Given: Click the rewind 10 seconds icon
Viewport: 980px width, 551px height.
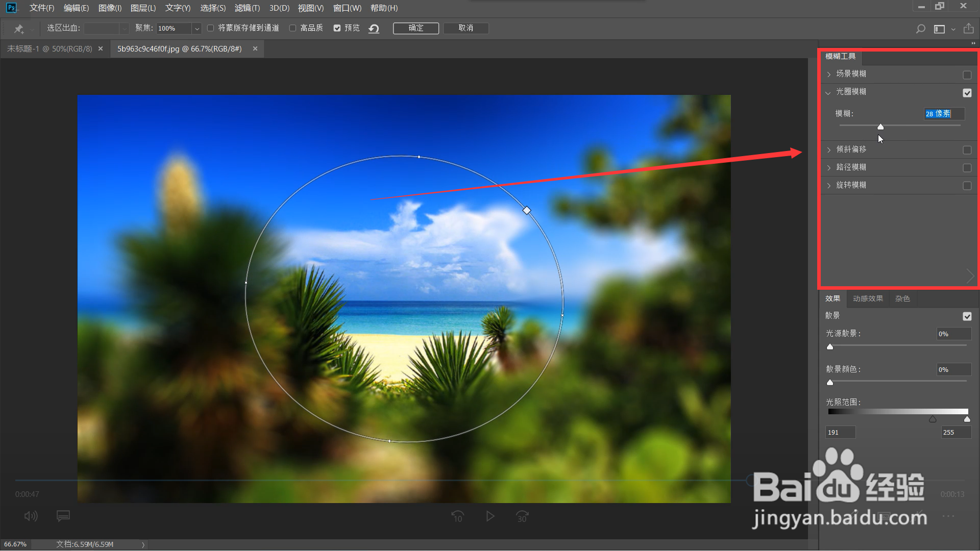Looking at the screenshot, I should (x=457, y=516).
